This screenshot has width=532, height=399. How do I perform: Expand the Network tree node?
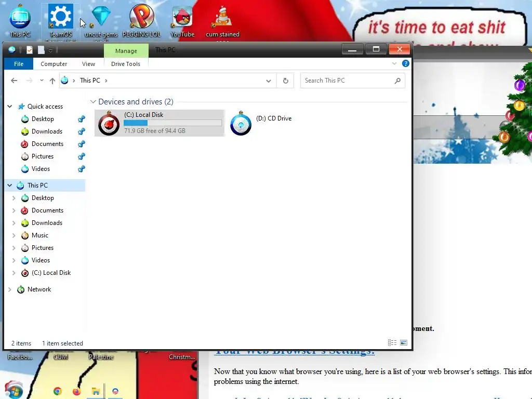pos(10,289)
